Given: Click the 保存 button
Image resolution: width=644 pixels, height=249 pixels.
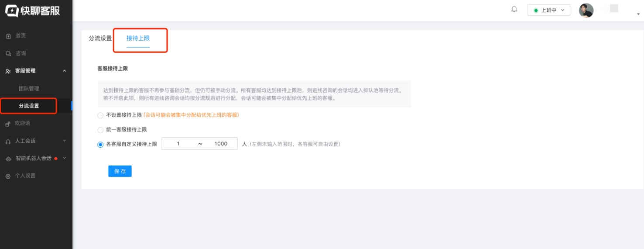Looking at the screenshot, I should (120, 171).
